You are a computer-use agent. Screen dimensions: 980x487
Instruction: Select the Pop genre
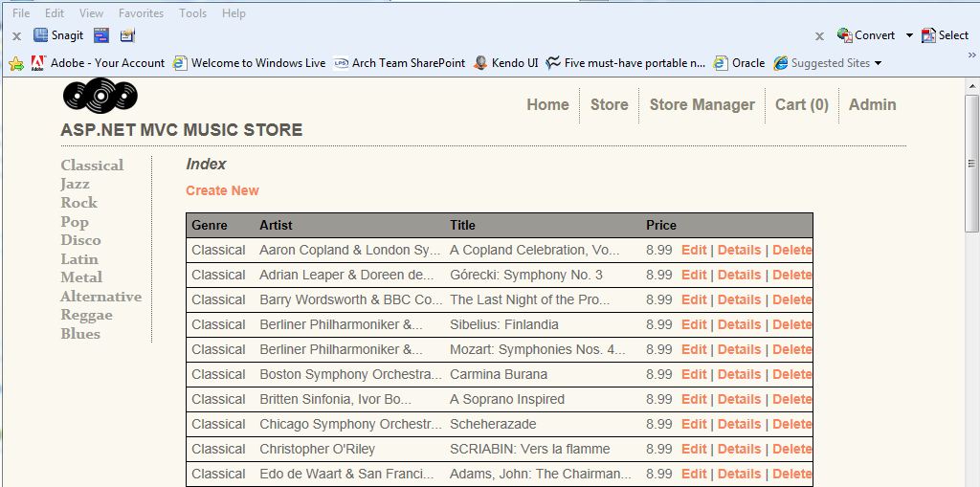point(75,222)
